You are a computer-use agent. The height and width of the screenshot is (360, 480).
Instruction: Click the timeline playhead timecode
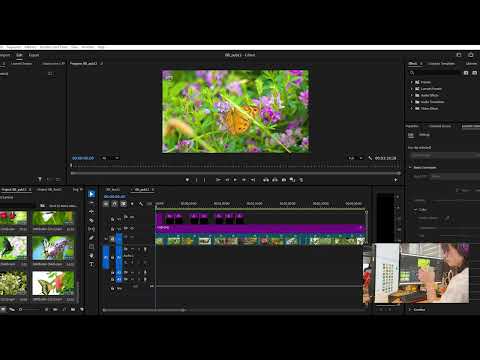[115, 197]
